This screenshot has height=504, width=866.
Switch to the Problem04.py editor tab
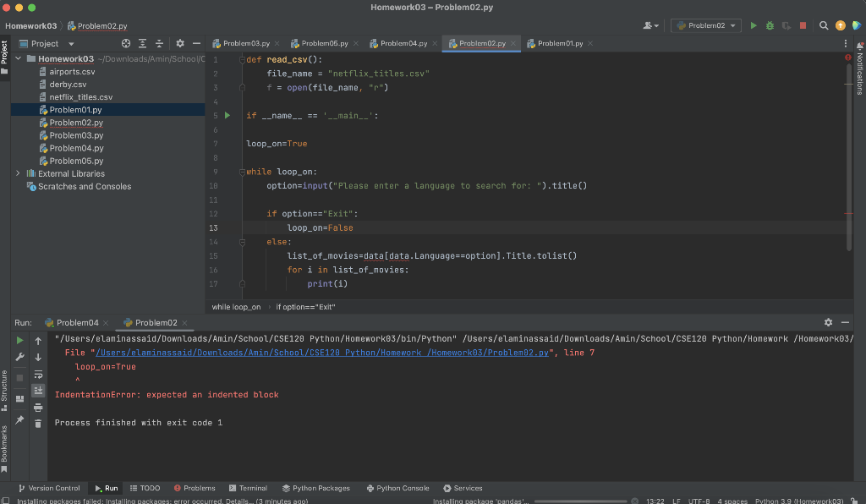click(x=403, y=43)
